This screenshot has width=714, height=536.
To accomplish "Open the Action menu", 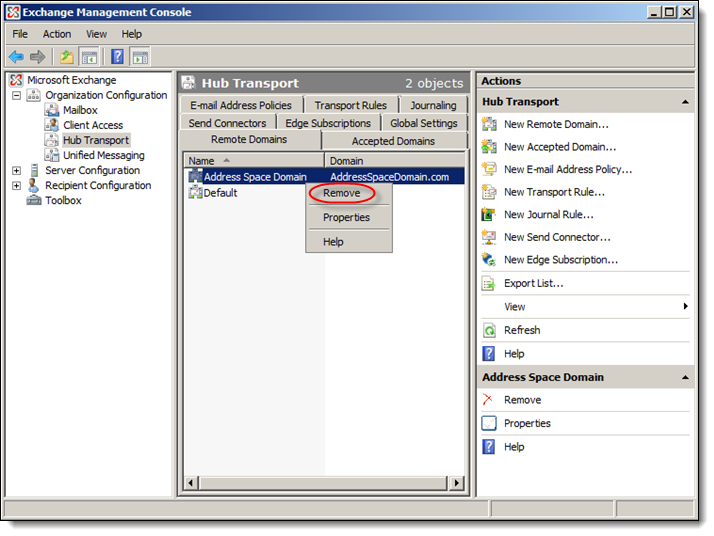I will pyautogui.click(x=57, y=34).
